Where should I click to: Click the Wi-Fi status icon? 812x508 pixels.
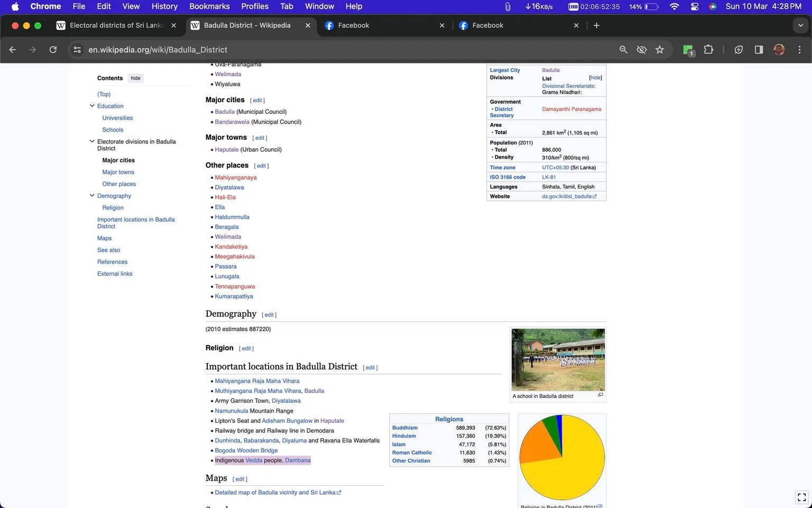tap(674, 6)
